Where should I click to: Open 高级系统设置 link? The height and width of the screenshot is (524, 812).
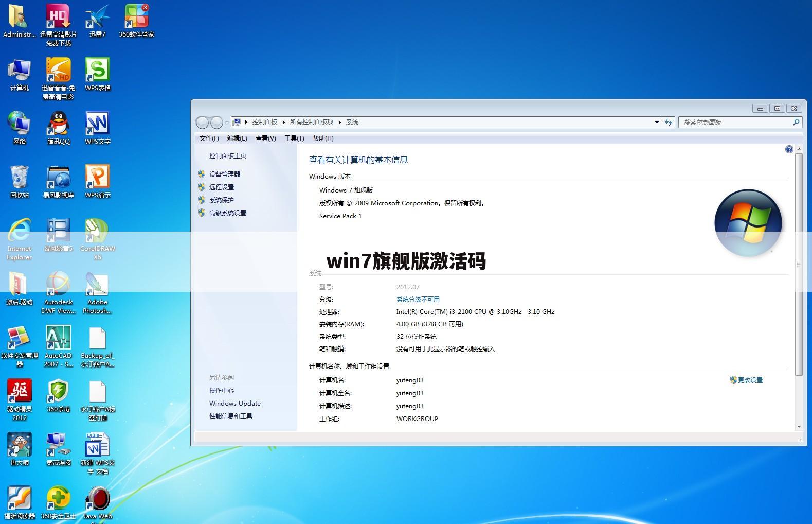click(227, 213)
